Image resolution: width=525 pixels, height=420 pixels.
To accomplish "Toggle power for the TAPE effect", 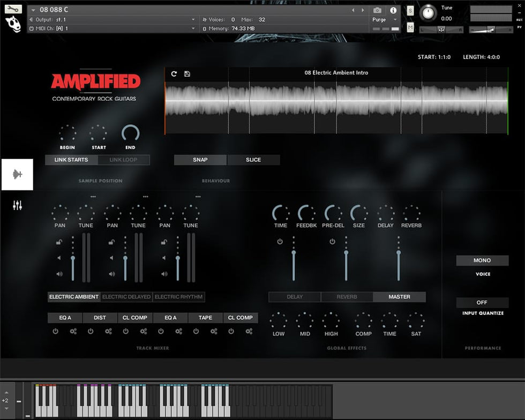I will click(x=196, y=332).
